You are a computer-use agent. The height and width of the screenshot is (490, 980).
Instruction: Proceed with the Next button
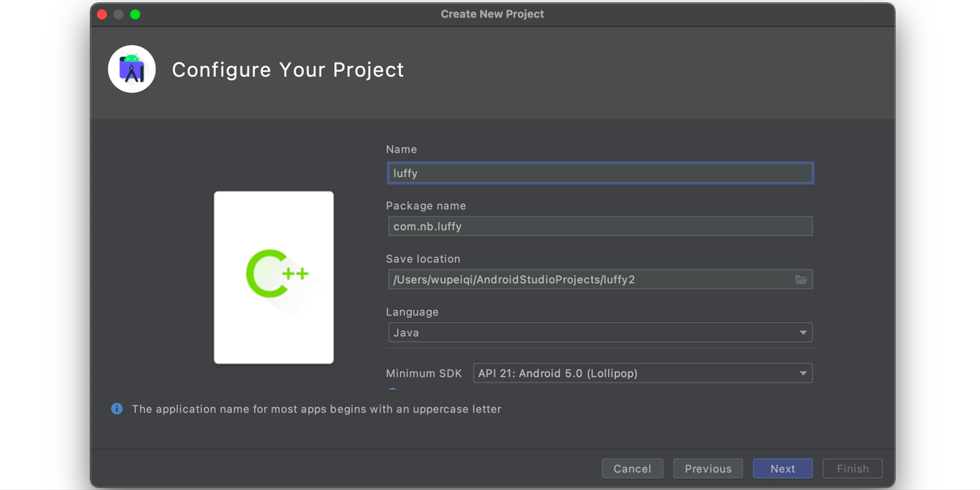[782, 469]
